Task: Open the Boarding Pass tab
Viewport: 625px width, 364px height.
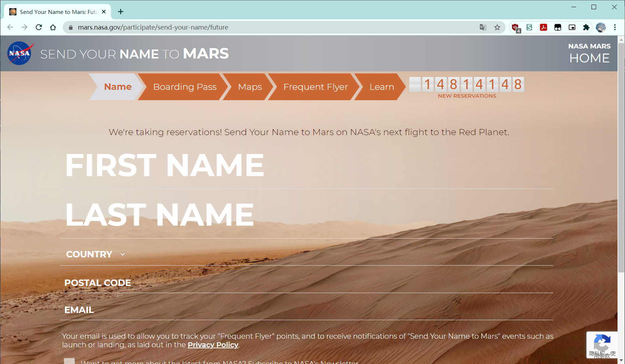Action: coord(183,87)
